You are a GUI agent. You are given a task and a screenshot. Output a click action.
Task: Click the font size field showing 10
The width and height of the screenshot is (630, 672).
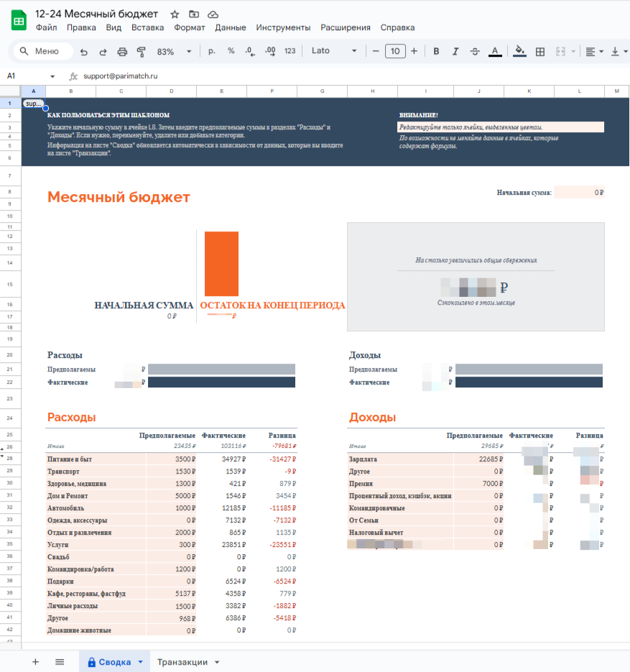pos(395,52)
